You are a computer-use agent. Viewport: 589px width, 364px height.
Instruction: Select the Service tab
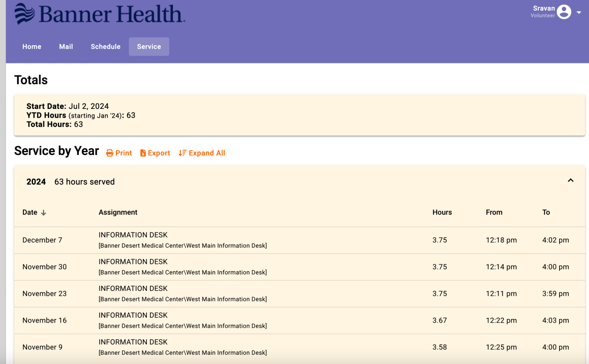coord(149,46)
